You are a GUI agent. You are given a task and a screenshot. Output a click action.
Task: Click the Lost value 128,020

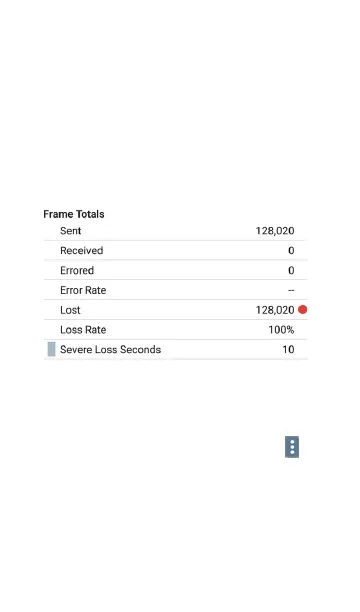click(x=275, y=310)
